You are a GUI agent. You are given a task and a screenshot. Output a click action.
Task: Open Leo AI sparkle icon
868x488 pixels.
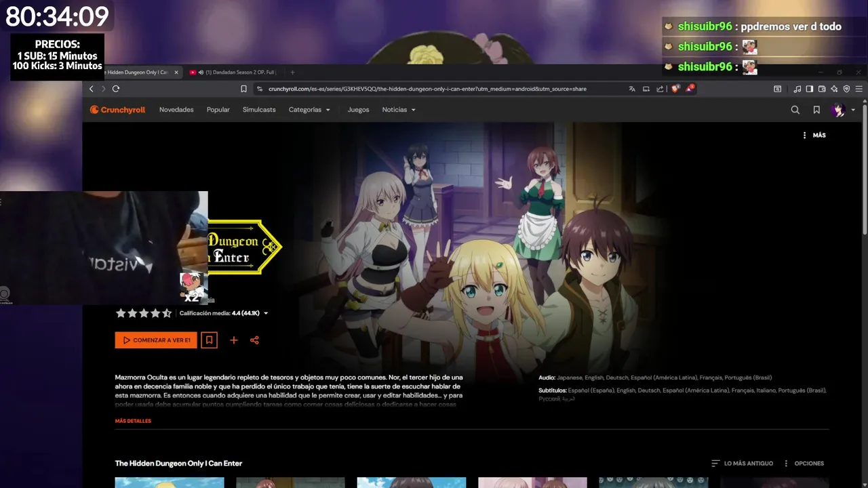click(834, 89)
